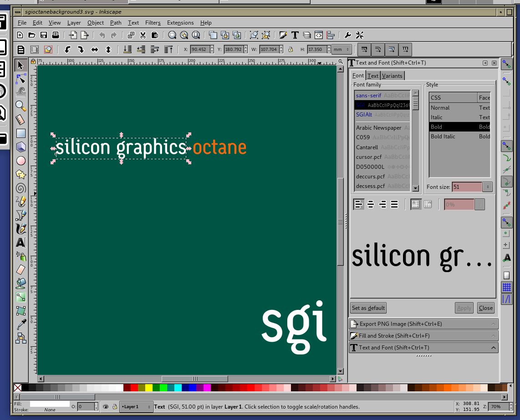The height and width of the screenshot is (420, 520).
Task: Expand the Fill and Stroke panel
Action: coord(423,336)
